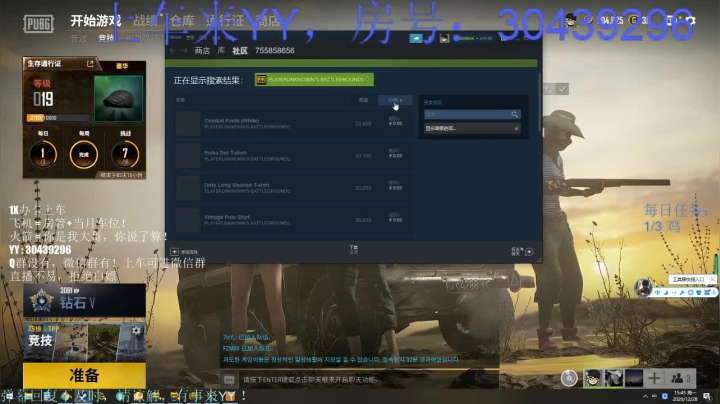Screen dimensions: 720x404
Task: Sort market results by the quantity column
Action: [x=363, y=100]
